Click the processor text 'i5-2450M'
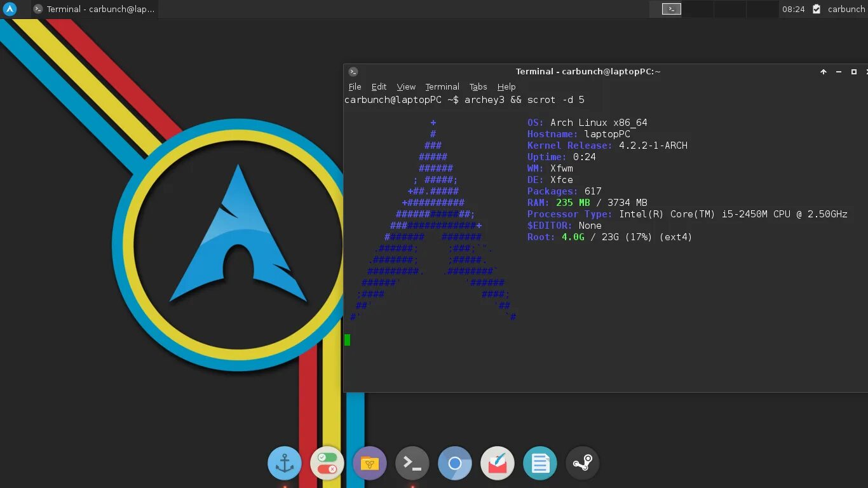This screenshot has height=488, width=868. [x=745, y=214]
